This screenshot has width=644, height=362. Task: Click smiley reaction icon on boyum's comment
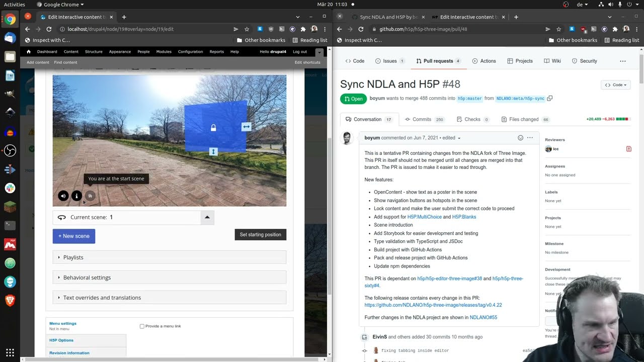pyautogui.click(x=520, y=138)
